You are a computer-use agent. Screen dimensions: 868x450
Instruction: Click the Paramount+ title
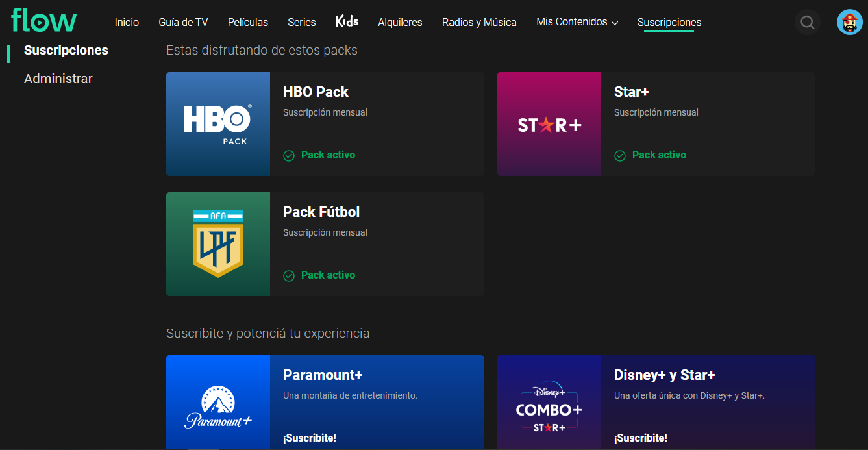(323, 375)
